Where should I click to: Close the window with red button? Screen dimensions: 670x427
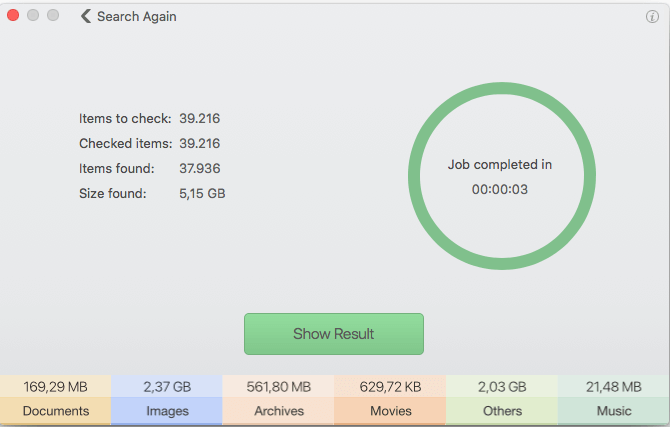(x=14, y=16)
